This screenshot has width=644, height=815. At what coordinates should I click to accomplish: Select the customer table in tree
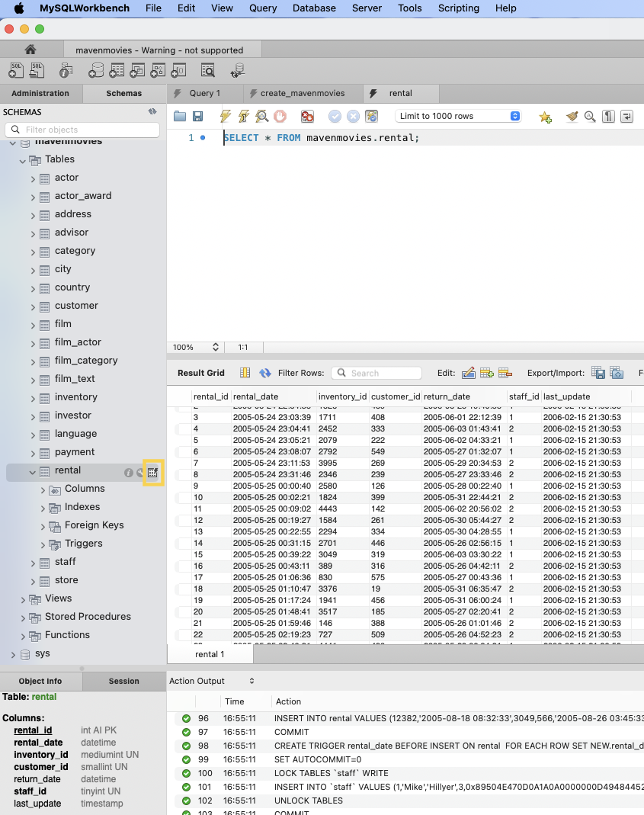[76, 305]
